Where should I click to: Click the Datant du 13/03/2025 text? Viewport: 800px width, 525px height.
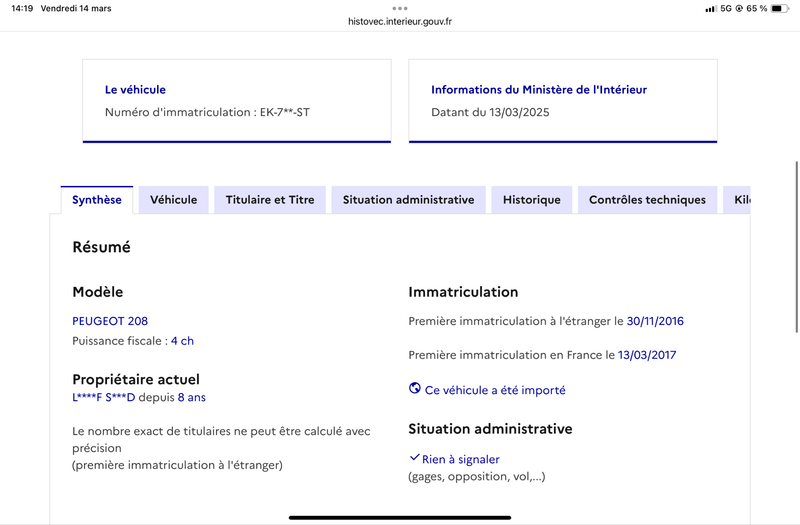pyautogui.click(x=490, y=112)
